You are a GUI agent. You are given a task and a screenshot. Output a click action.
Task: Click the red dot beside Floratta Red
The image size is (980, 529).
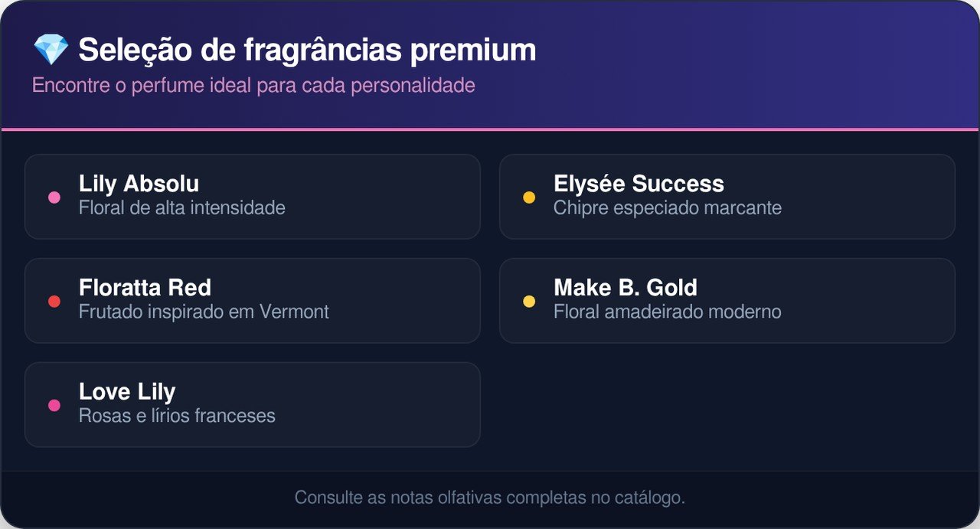click(x=54, y=302)
